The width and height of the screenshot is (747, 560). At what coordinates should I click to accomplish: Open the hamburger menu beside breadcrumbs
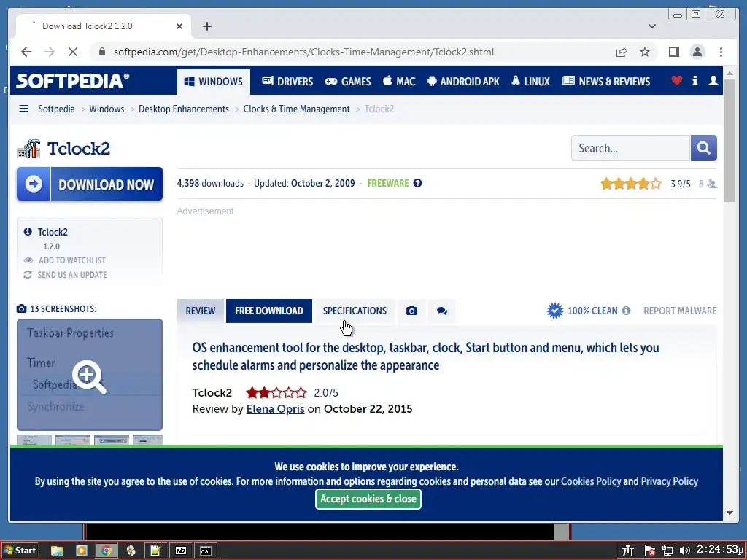coord(23,109)
